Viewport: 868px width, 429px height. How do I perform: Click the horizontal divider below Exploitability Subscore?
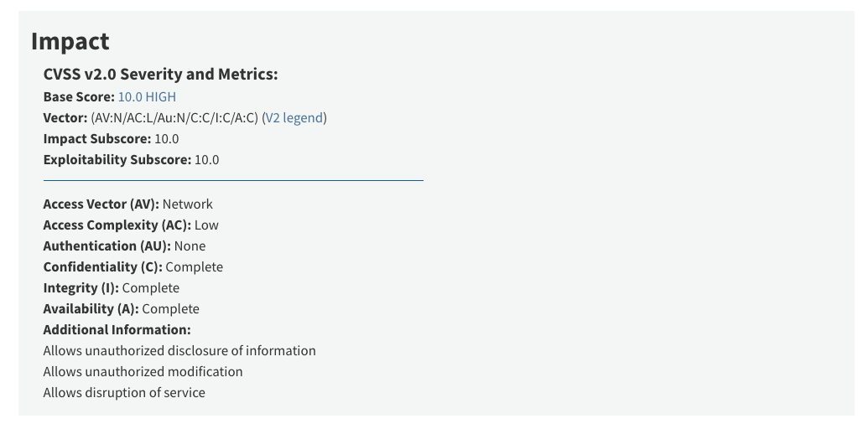233,180
